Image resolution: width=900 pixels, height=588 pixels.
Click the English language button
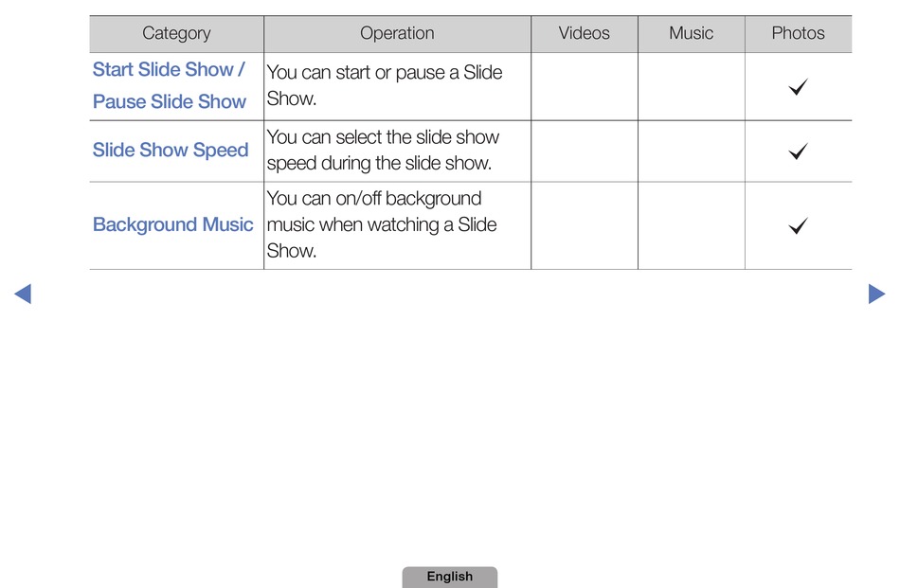pyautogui.click(x=450, y=577)
